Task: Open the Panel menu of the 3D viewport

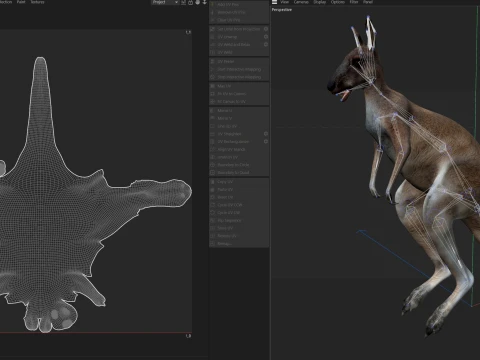Action: [x=368, y=2]
